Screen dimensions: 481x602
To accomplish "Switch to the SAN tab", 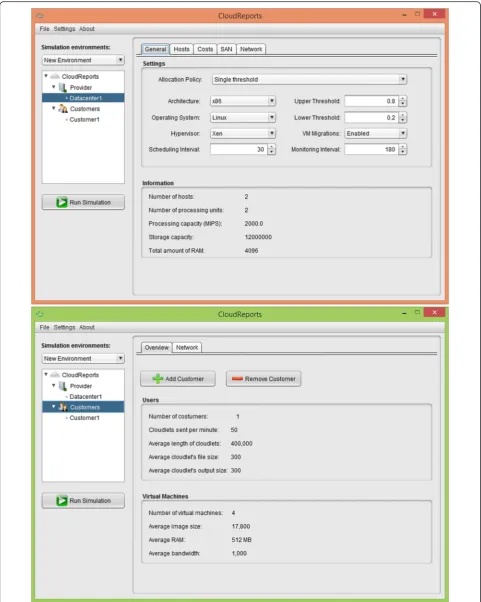I will (226, 49).
